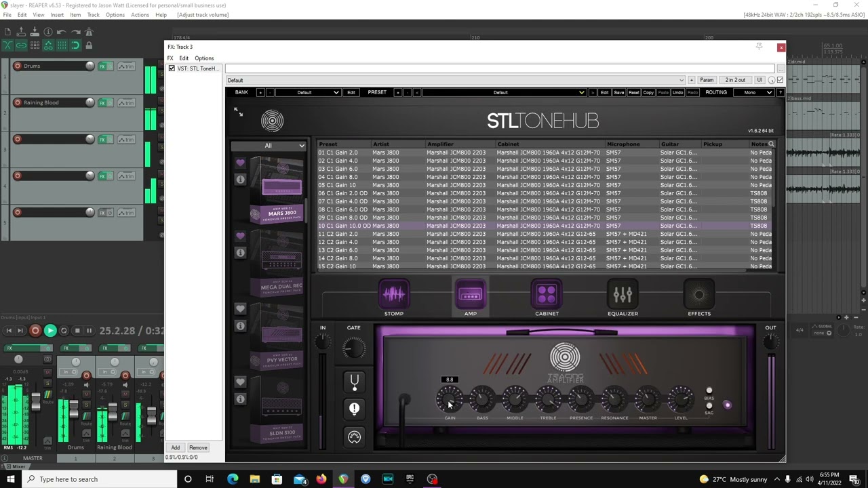
Task: Show info for Mars J800 preset pack
Action: point(240,179)
